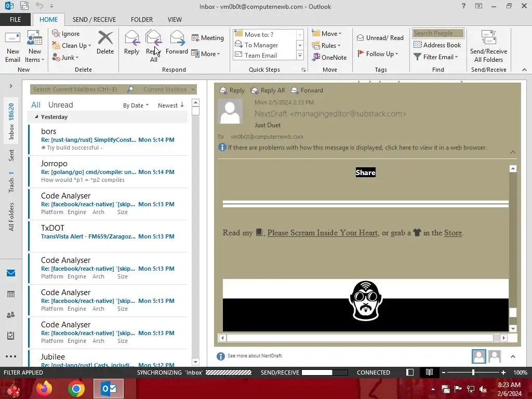Collapse the Yesterday group
The height and width of the screenshot is (399, 532).
coord(36,117)
